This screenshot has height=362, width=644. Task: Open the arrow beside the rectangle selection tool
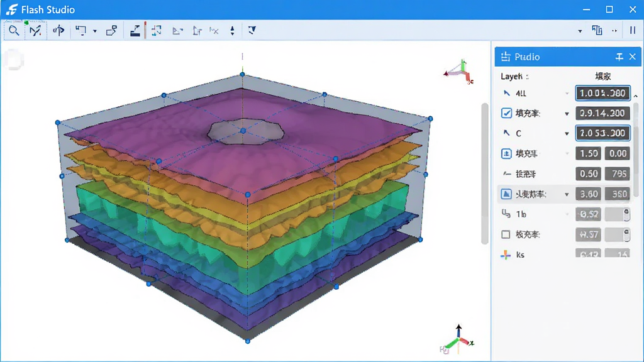[x=95, y=31]
